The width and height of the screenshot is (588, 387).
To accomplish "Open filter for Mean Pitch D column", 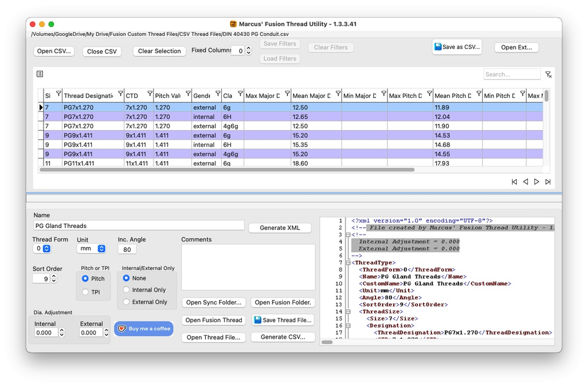I will coord(479,94).
